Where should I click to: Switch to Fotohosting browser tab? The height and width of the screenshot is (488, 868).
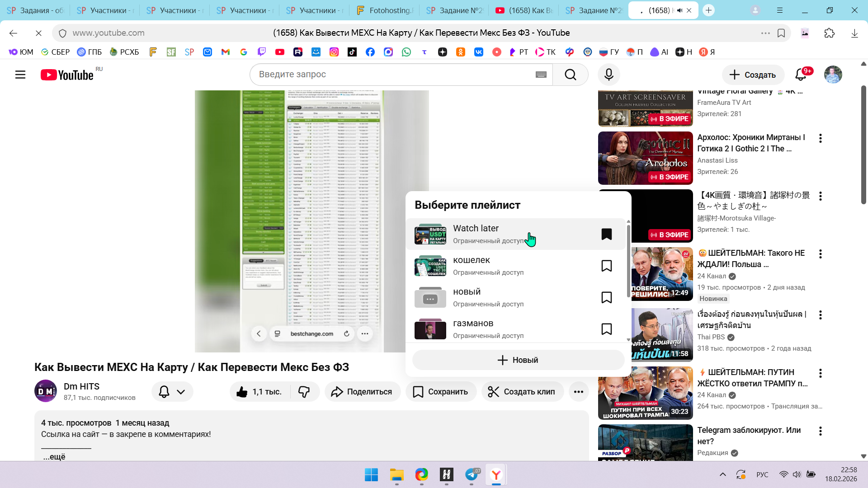click(385, 10)
